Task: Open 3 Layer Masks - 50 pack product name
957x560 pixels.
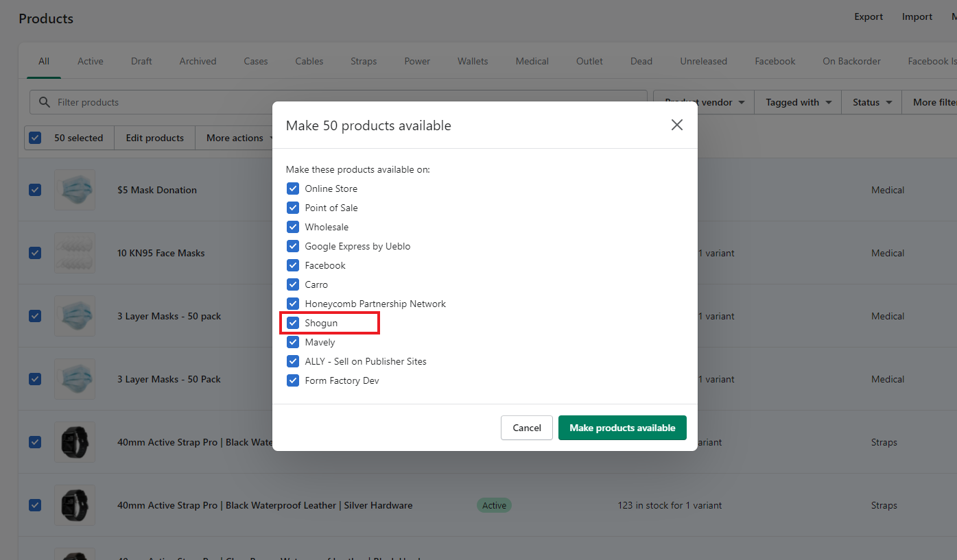Action: [x=169, y=316]
